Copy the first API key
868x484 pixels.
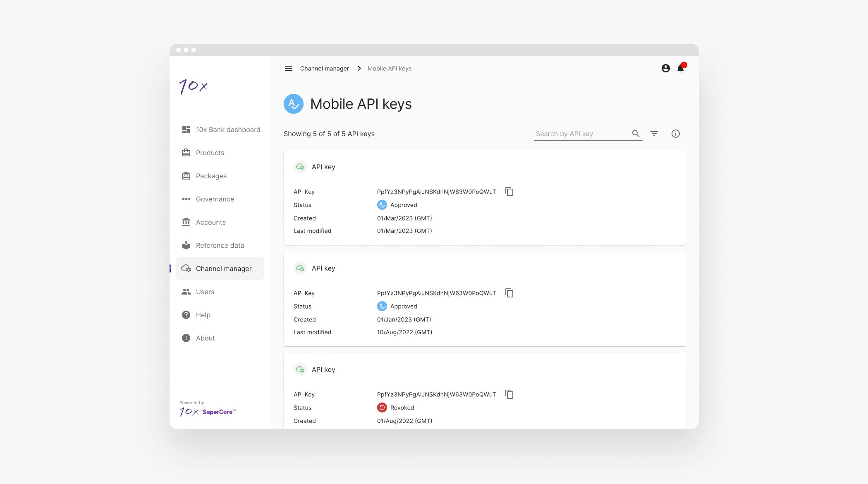click(x=509, y=192)
